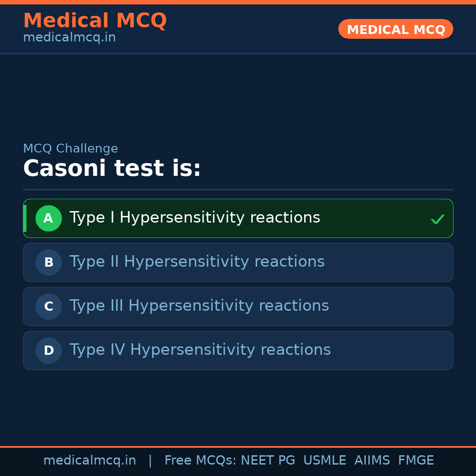Select Type I Hypersensitivity reactions answer
The height and width of the screenshot is (476, 476).
pos(195,218)
